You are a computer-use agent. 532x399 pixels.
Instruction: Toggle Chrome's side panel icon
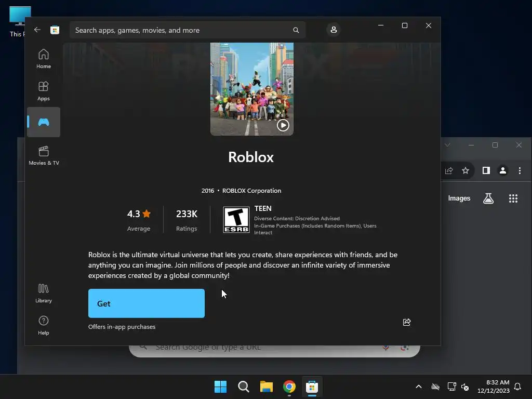pos(486,170)
